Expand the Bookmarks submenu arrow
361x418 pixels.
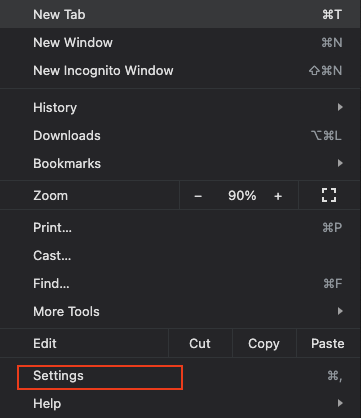click(340, 163)
